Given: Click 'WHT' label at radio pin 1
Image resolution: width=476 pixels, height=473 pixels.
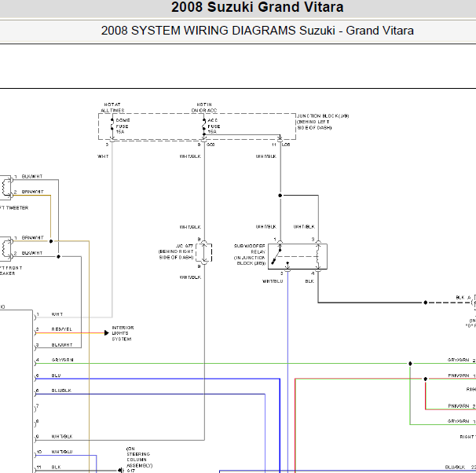Looking at the screenshot, I should pyautogui.click(x=57, y=314).
